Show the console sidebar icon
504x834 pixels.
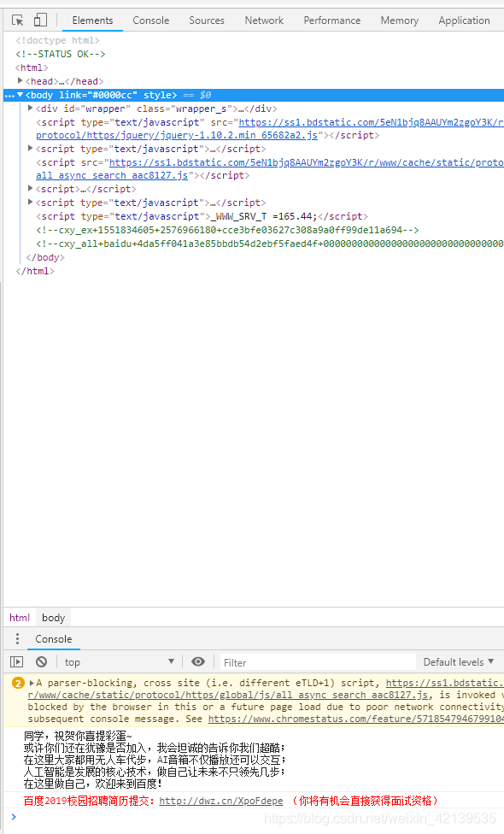pyautogui.click(x=17, y=662)
